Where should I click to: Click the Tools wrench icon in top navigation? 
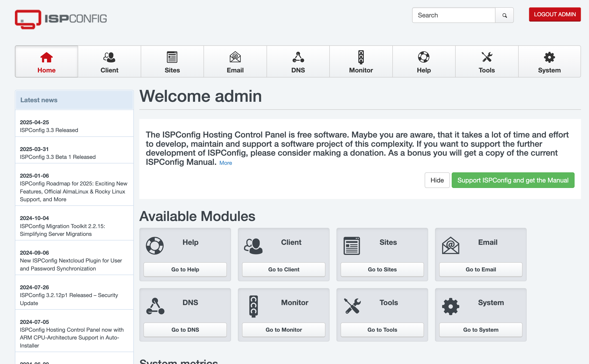[x=487, y=57]
